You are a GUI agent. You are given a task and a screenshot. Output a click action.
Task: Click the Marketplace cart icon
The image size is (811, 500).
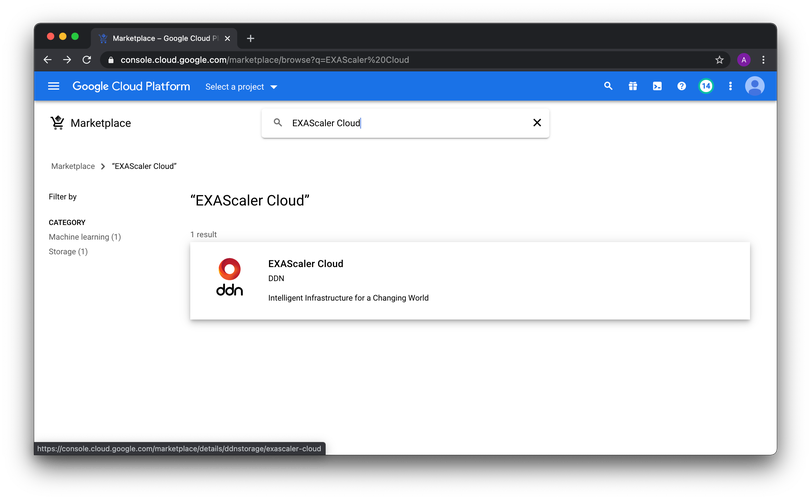(x=57, y=123)
